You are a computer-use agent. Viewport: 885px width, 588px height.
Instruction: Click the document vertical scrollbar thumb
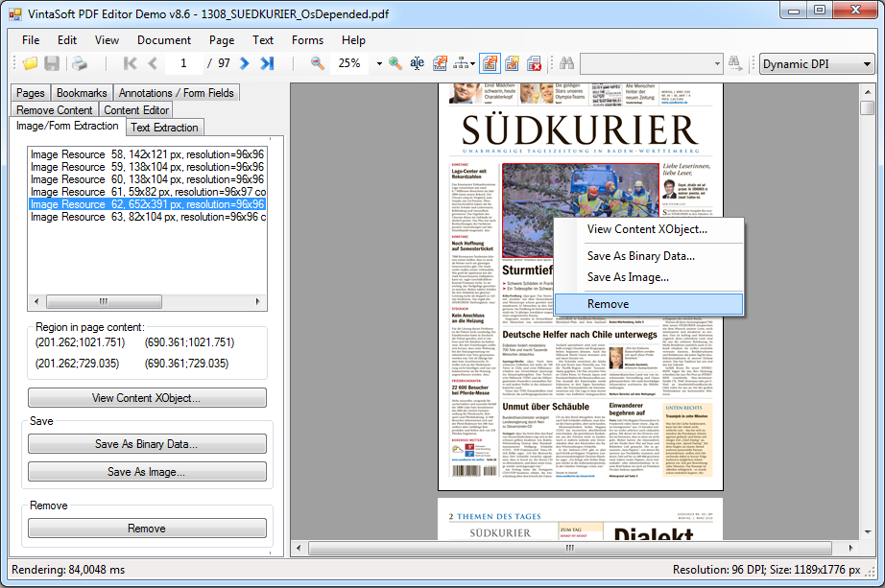(x=868, y=107)
